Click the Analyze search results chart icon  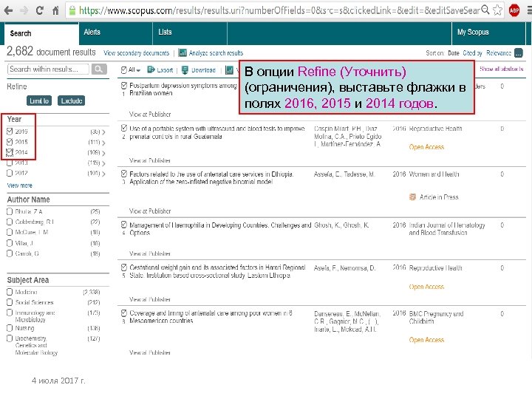click(x=183, y=52)
